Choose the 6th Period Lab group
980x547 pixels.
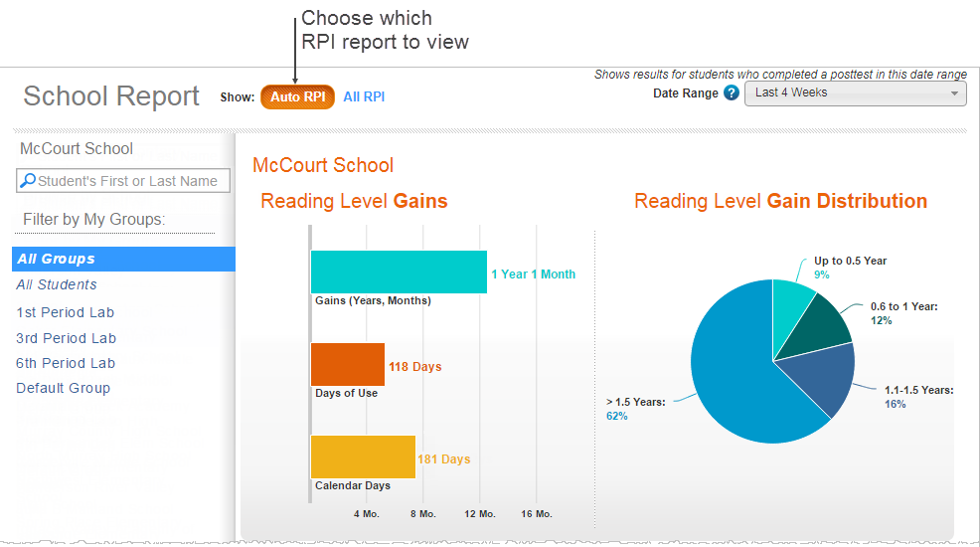coord(66,363)
